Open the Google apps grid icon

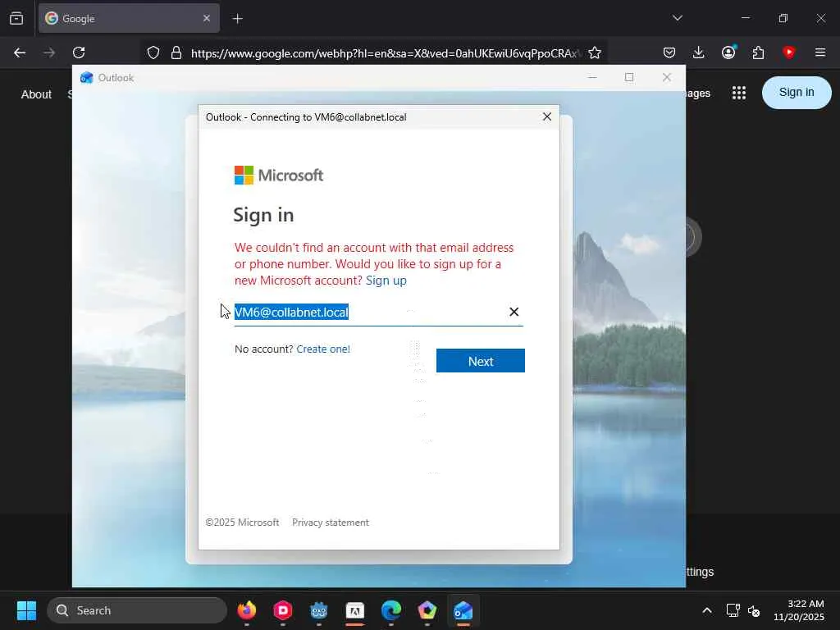(739, 93)
